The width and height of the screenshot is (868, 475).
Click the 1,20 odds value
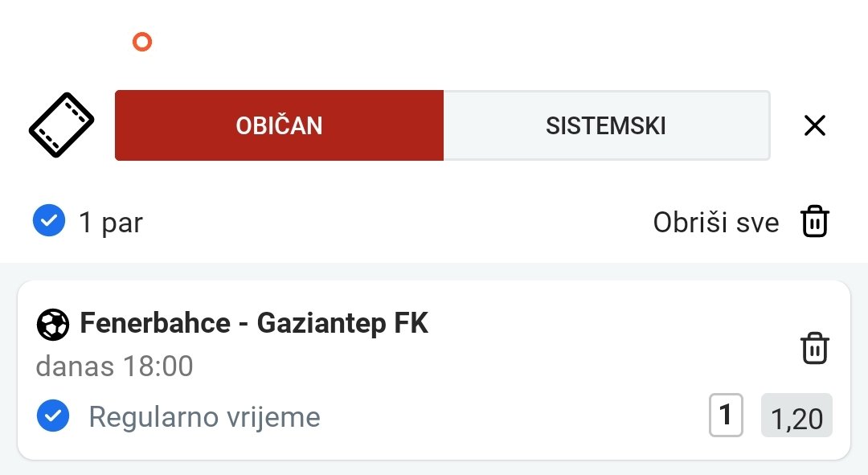coord(796,417)
